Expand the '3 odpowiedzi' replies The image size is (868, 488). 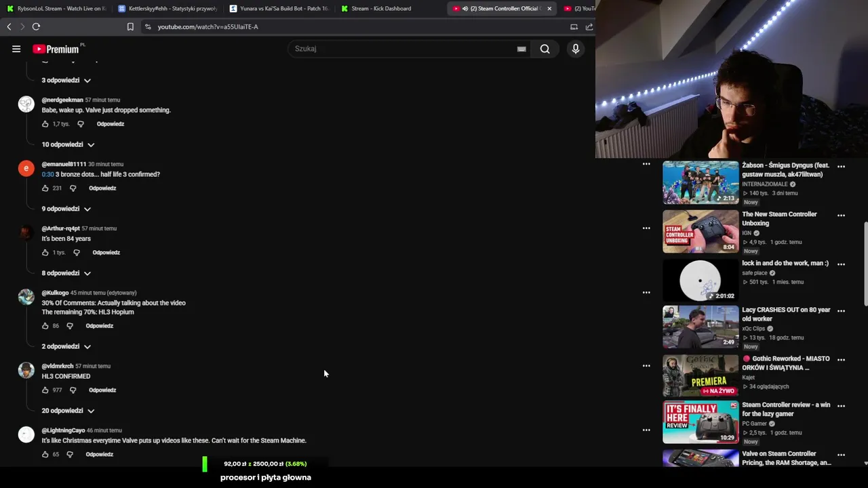(x=66, y=80)
